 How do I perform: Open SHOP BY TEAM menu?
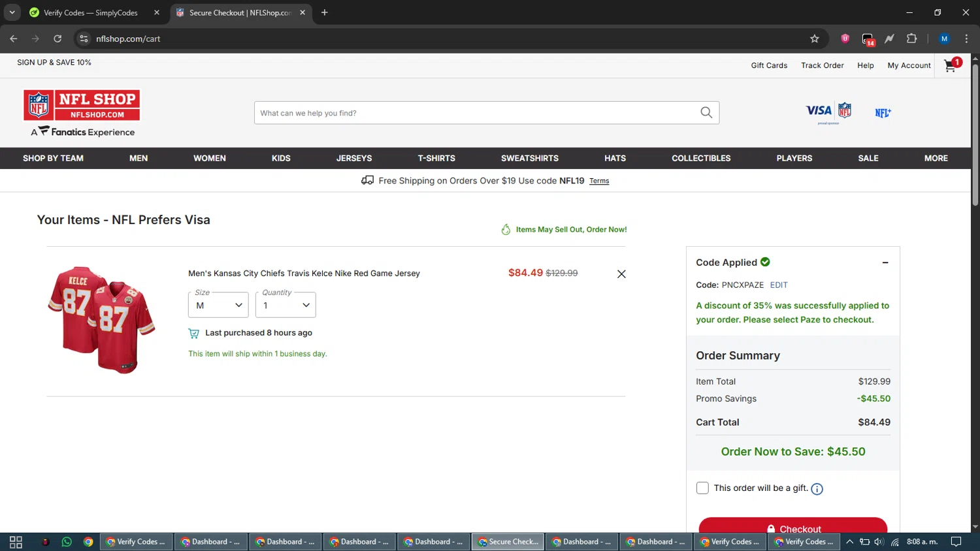click(x=53, y=158)
